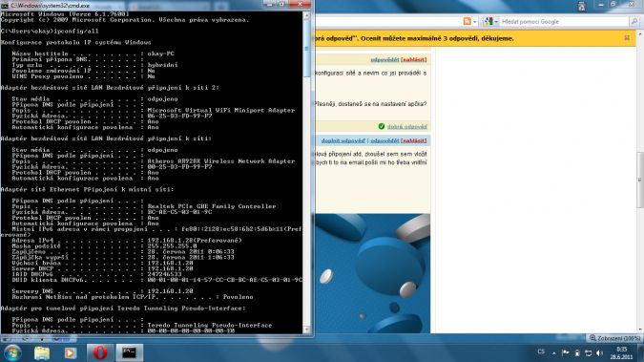Click the text 'Microsoft Virtual WiFi Miniport Adapter'
Screen dimensions: 644x362
(221, 110)
